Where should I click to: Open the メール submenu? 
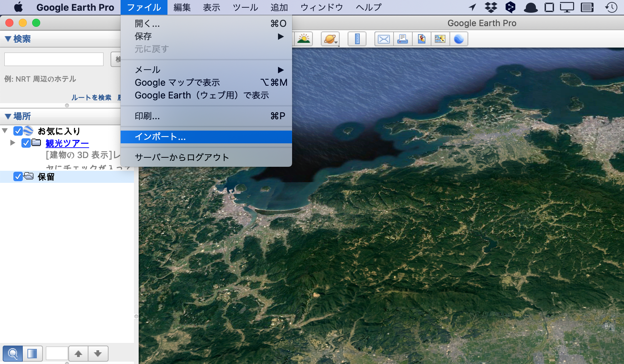click(206, 70)
